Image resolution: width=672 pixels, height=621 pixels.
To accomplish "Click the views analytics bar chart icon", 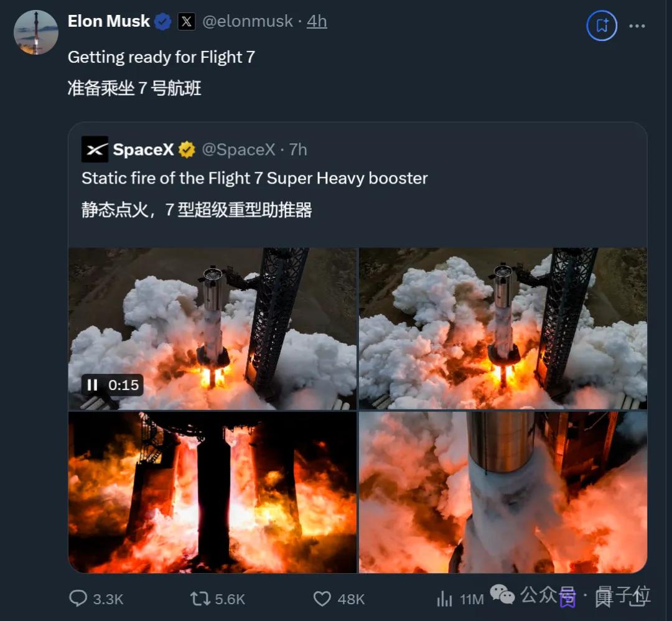I will tap(444, 599).
